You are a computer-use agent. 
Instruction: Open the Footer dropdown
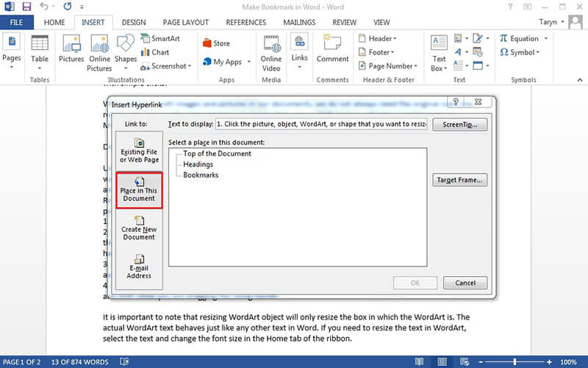(x=376, y=52)
